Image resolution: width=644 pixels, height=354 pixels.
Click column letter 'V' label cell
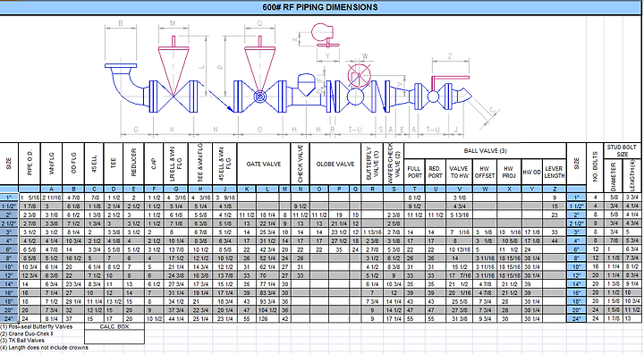[459, 189]
